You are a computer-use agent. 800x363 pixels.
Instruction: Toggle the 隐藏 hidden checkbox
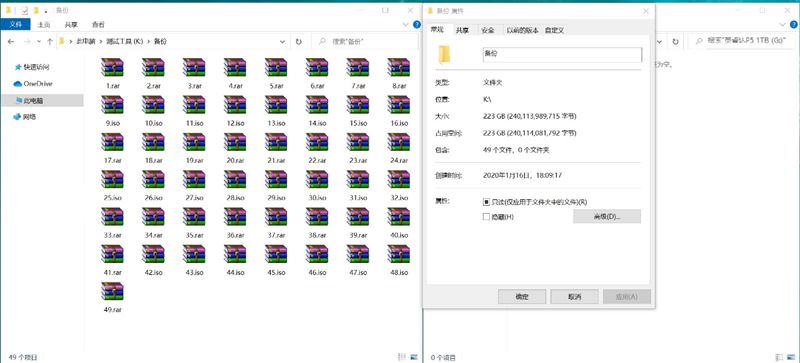486,217
